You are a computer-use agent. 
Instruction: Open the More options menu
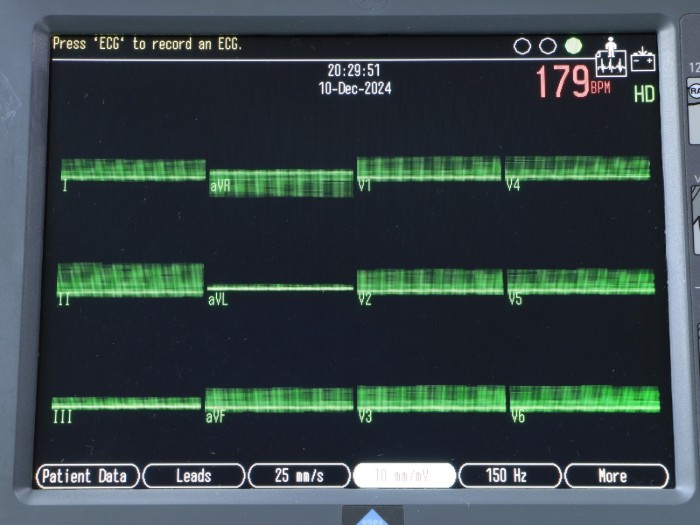coord(614,476)
